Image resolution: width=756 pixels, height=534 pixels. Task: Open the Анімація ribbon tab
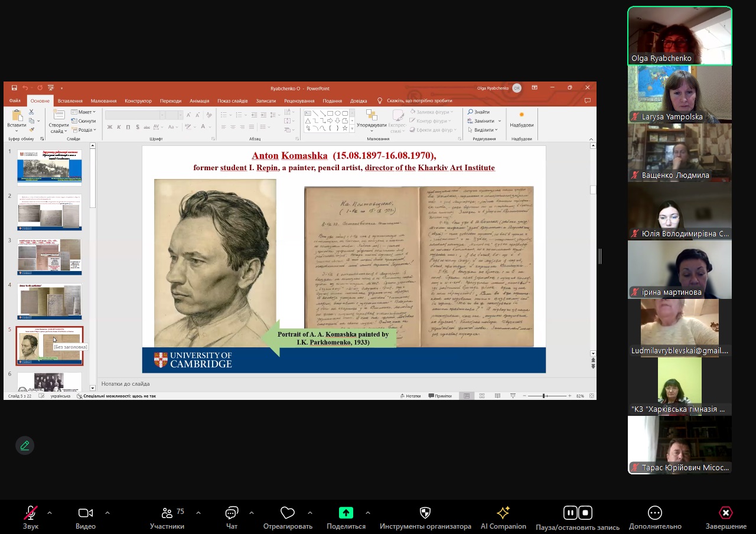tap(200, 101)
